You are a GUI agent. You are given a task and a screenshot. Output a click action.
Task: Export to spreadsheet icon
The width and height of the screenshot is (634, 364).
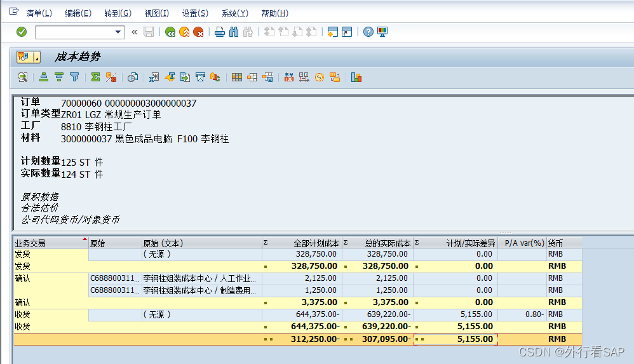pyautogui.click(x=154, y=78)
